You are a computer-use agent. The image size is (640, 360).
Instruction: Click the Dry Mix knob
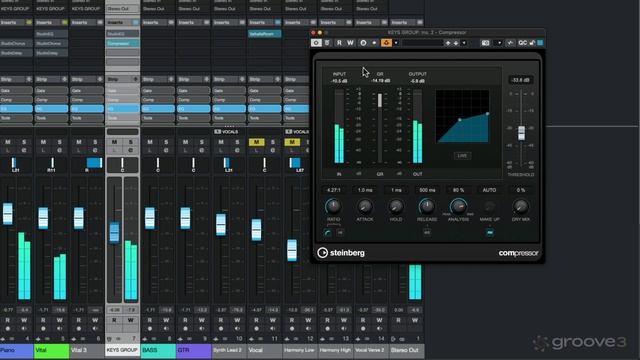pos(520,207)
